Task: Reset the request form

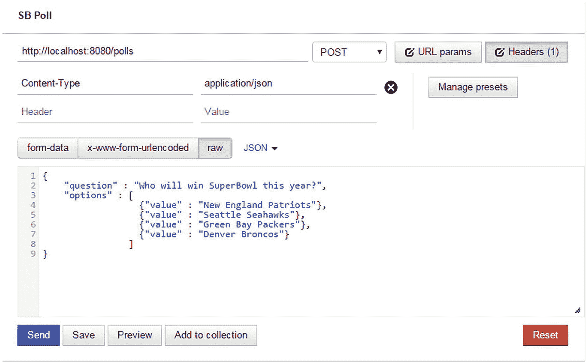Action: point(545,335)
